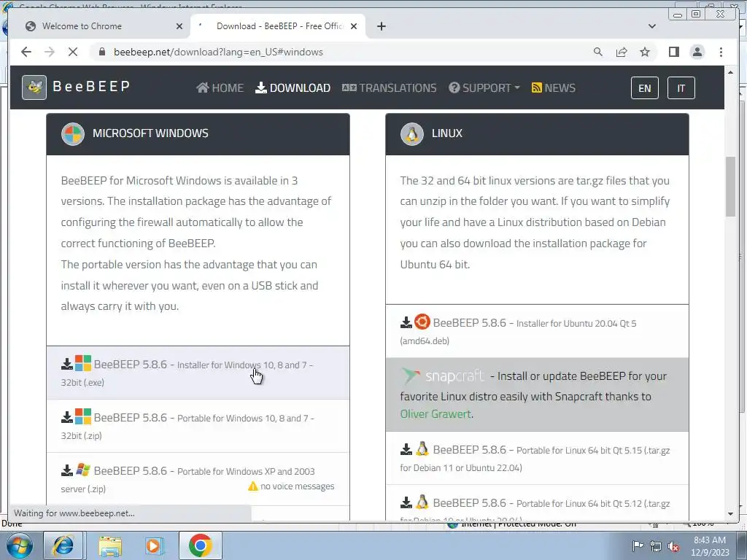Close the Download - BeeBEEP tab
The width and height of the screenshot is (747, 560).
point(354,26)
